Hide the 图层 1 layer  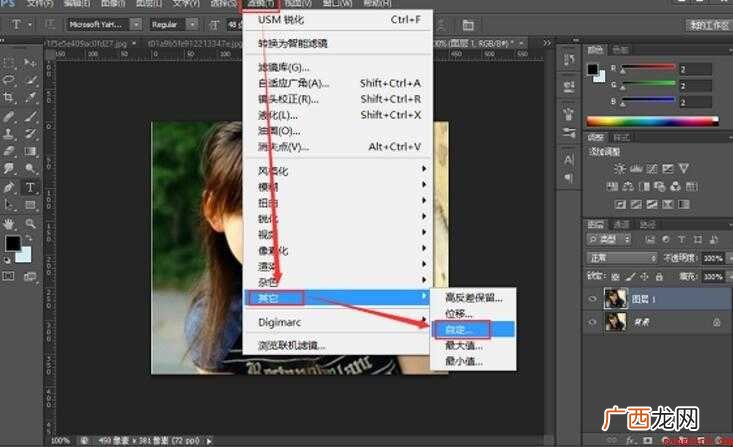592,299
